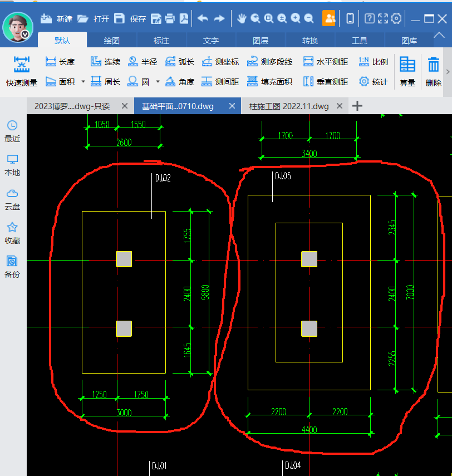The width and height of the screenshot is (452, 476).
Task: Save the drawing with 保存
Action: (x=130, y=19)
